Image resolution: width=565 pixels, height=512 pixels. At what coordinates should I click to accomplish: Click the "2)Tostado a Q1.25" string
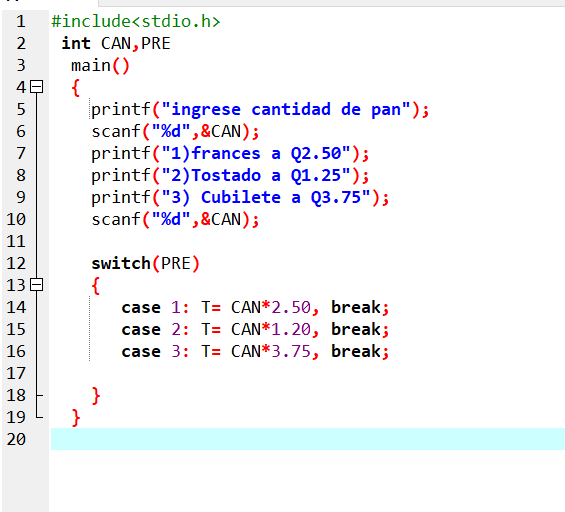(x=256, y=175)
